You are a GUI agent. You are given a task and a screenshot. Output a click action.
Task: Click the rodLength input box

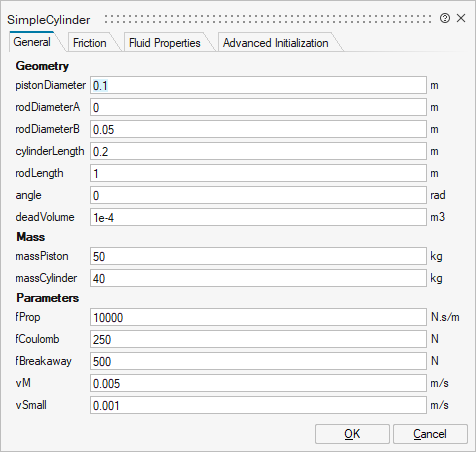258,173
